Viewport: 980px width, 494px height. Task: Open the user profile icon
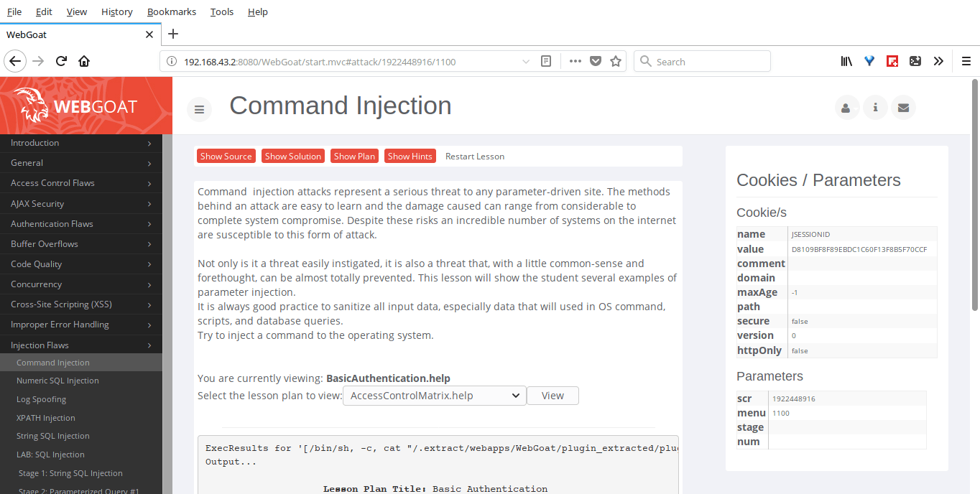coord(846,108)
